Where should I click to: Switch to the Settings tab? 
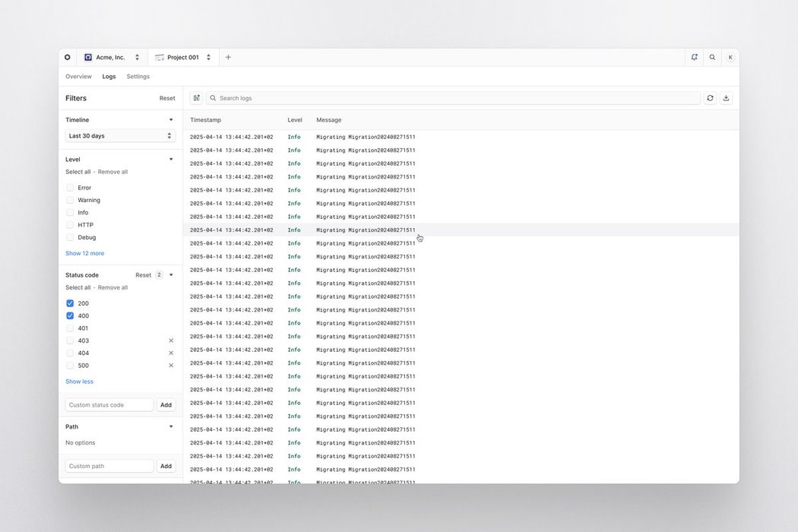(138, 76)
